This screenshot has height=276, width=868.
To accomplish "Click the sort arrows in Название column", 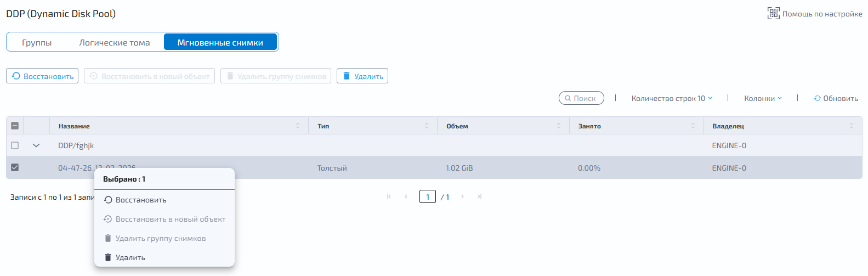I will coord(298,126).
